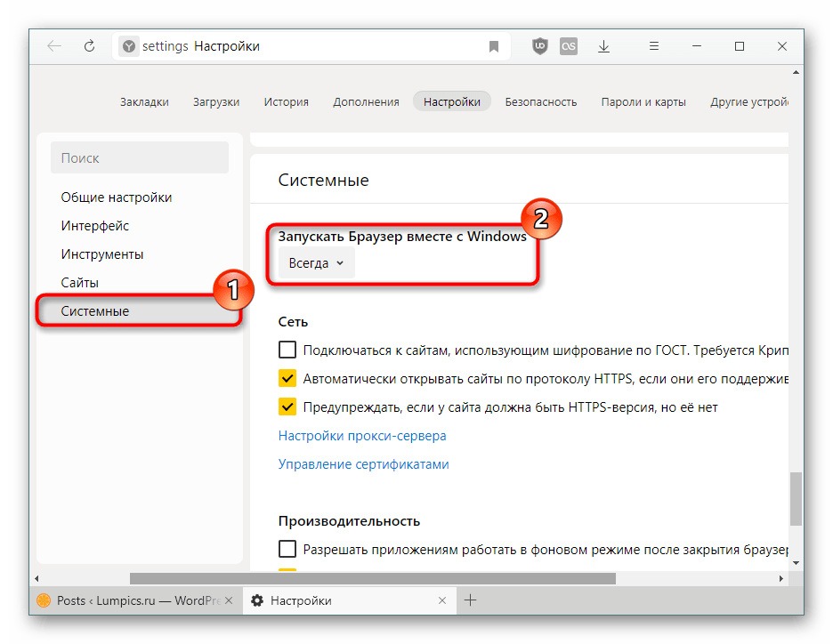The height and width of the screenshot is (644, 833).
Task: Reload the page with refresh icon
Action: [89, 46]
